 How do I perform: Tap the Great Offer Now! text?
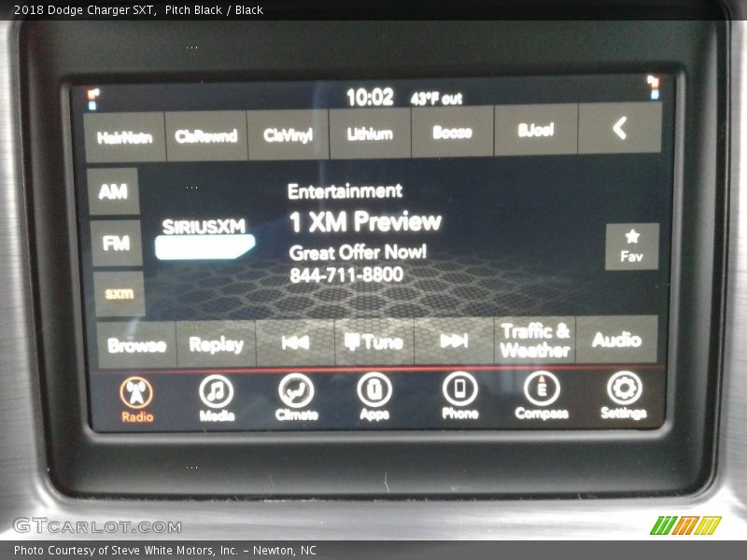click(358, 252)
